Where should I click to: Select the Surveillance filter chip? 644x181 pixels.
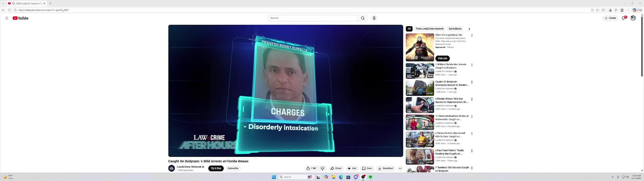point(455,29)
